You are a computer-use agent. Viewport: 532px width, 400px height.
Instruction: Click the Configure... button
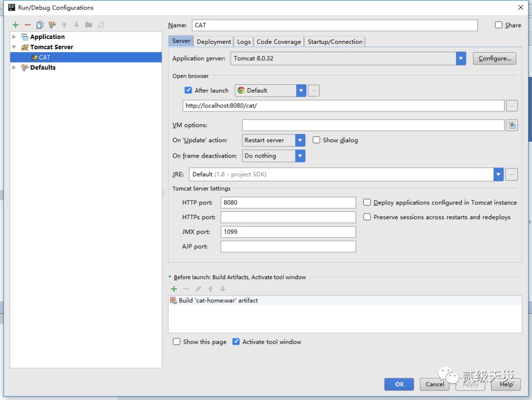coord(495,59)
